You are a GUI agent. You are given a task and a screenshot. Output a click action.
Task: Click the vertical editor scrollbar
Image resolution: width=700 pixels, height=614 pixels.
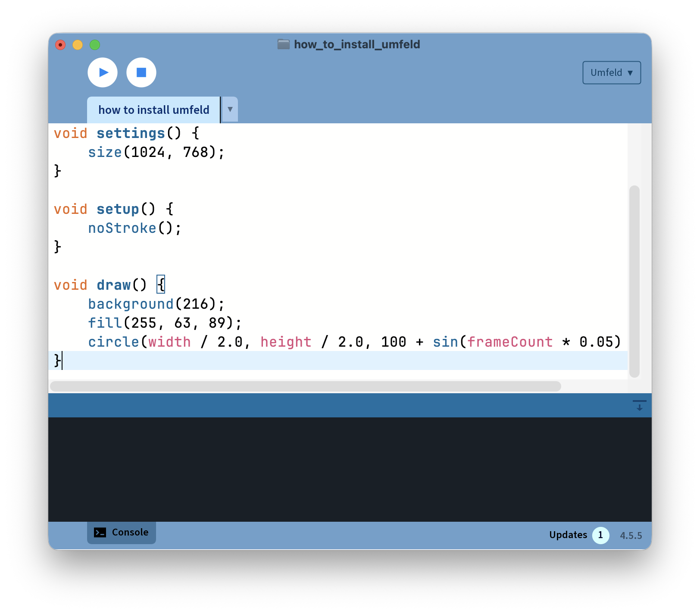pyautogui.click(x=634, y=281)
